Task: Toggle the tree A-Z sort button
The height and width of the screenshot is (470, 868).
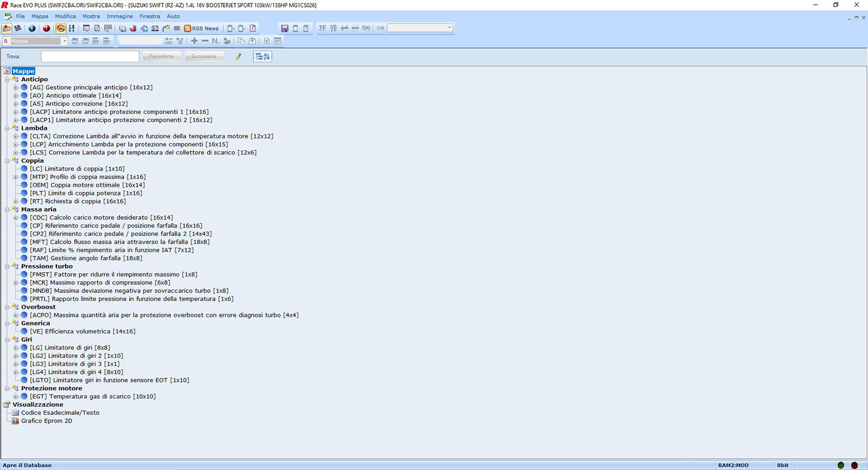Action: pyautogui.click(x=263, y=56)
